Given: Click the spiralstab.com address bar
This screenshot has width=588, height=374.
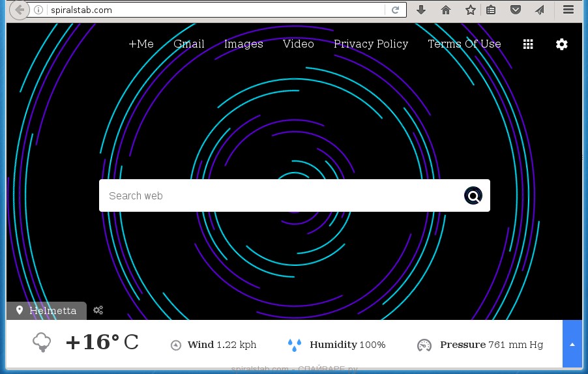Looking at the screenshot, I should tap(215, 10).
